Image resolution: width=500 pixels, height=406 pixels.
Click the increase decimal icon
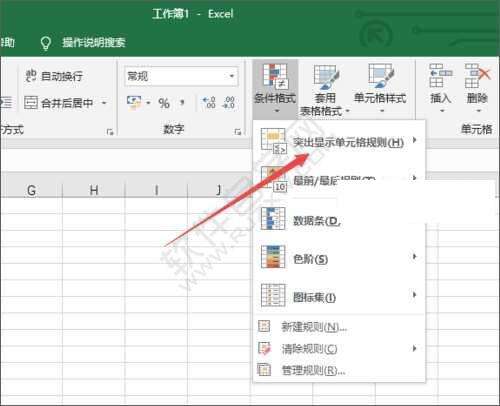click(209, 103)
